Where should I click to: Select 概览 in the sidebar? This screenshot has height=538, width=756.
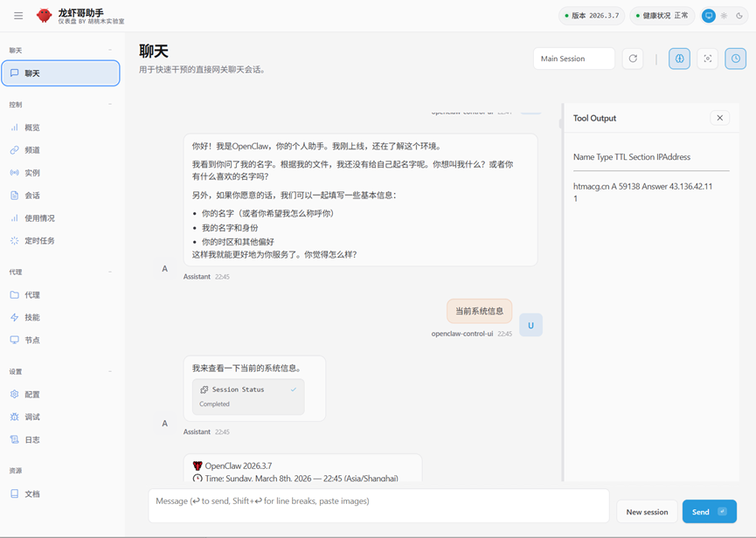32,128
